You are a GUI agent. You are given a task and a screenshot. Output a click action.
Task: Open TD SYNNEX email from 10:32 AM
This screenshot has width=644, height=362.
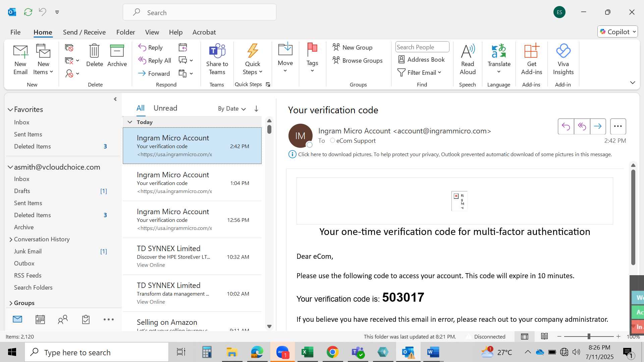click(192, 256)
